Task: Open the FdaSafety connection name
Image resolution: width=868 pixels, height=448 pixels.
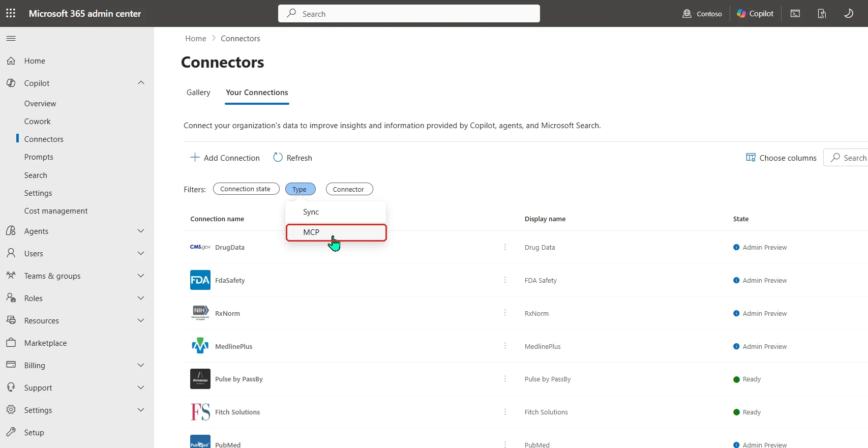Action: click(x=230, y=281)
